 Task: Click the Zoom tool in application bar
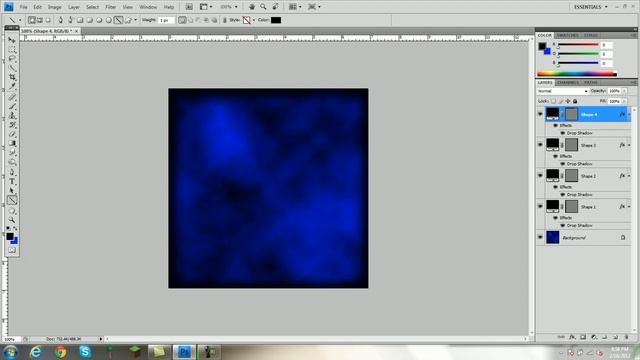263,7
